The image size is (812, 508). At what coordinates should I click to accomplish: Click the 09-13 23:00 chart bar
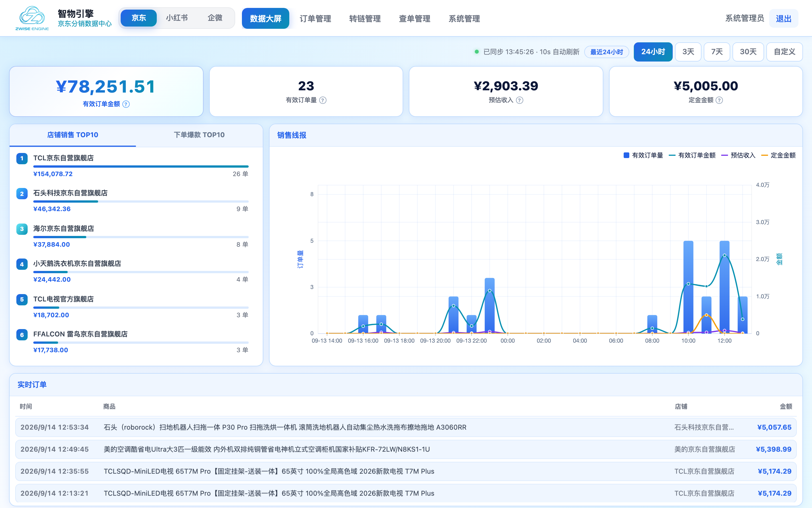pyautogui.click(x=489, y=306)
